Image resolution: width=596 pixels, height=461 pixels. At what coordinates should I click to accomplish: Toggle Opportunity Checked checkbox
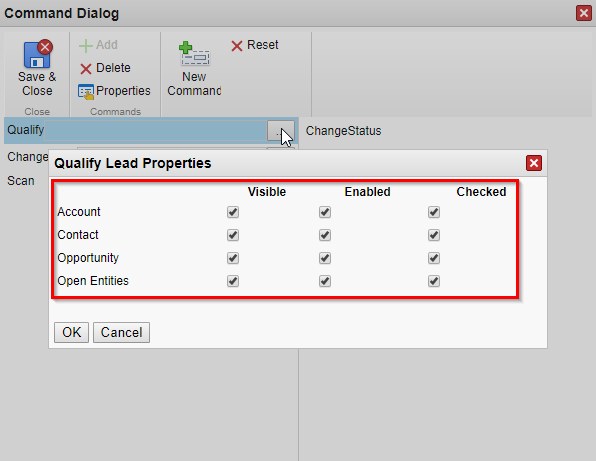coord(434,258)
